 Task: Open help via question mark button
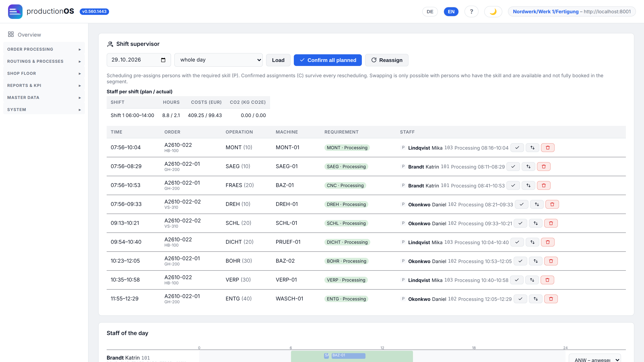471,11
